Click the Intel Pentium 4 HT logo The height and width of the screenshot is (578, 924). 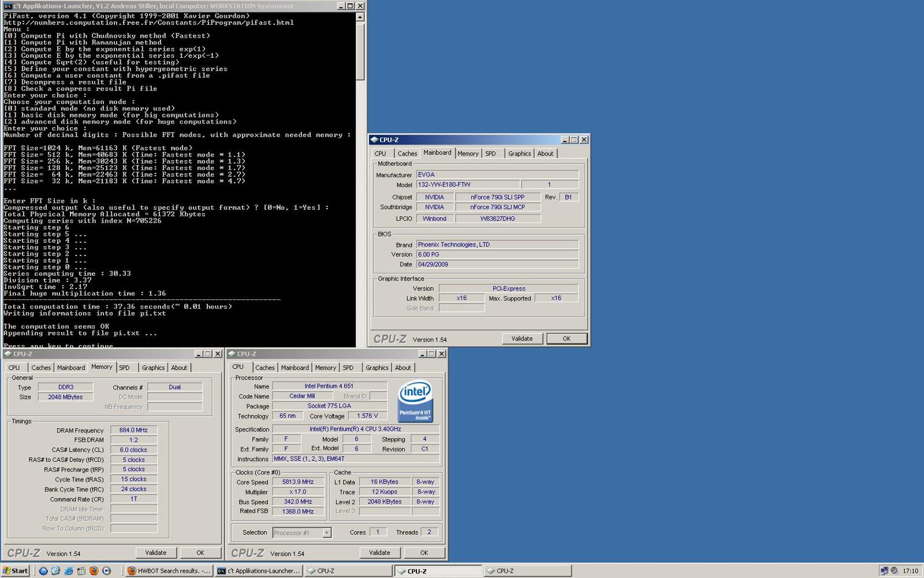click(x=415, y=401)
